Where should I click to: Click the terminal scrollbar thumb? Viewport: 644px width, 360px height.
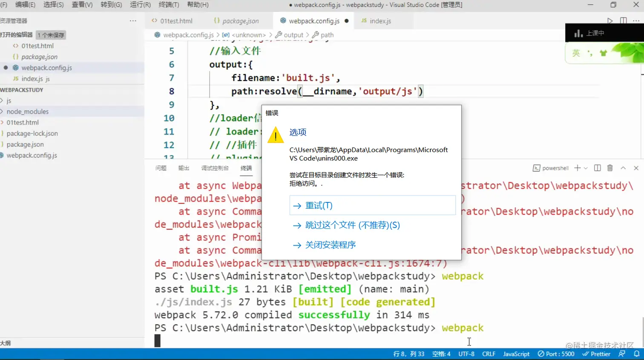(642, 332)
